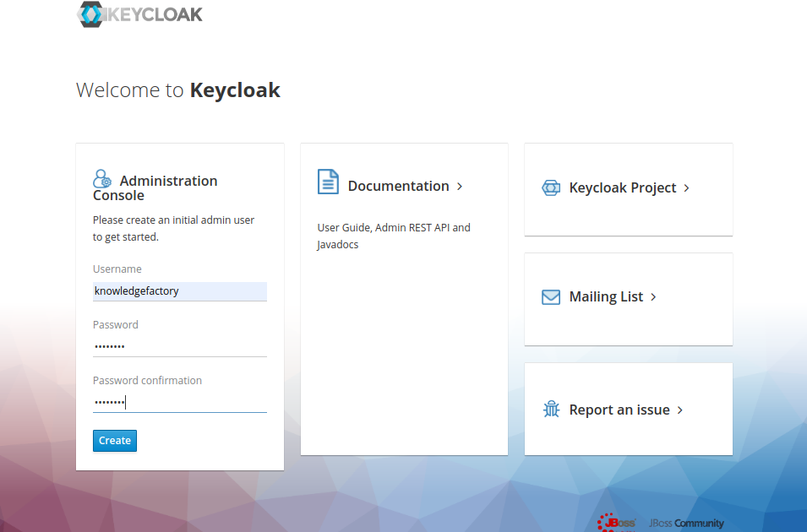Open the chevron beside Report an issue
Image resolution: width=807 pixels, height=532 pixels.
coord(679,409)
